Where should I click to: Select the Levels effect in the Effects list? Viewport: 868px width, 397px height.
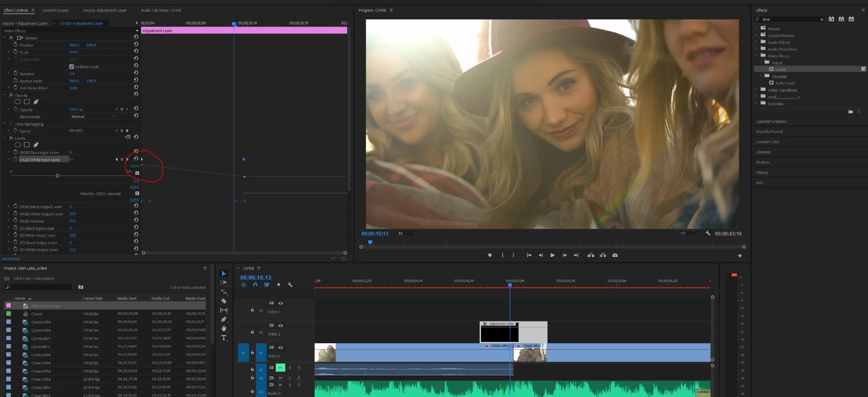pos(810,69)
